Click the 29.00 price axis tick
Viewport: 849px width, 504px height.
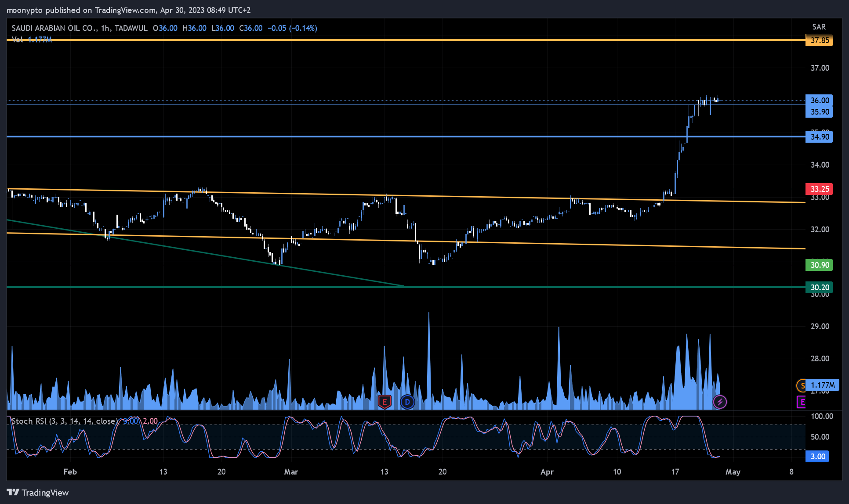coord(820,327)
